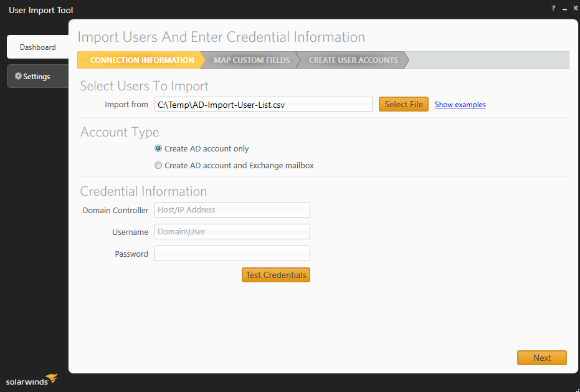Screen dimensions: 580x392
Task: Click the Domain Controller label
Action: pos(115,210)
